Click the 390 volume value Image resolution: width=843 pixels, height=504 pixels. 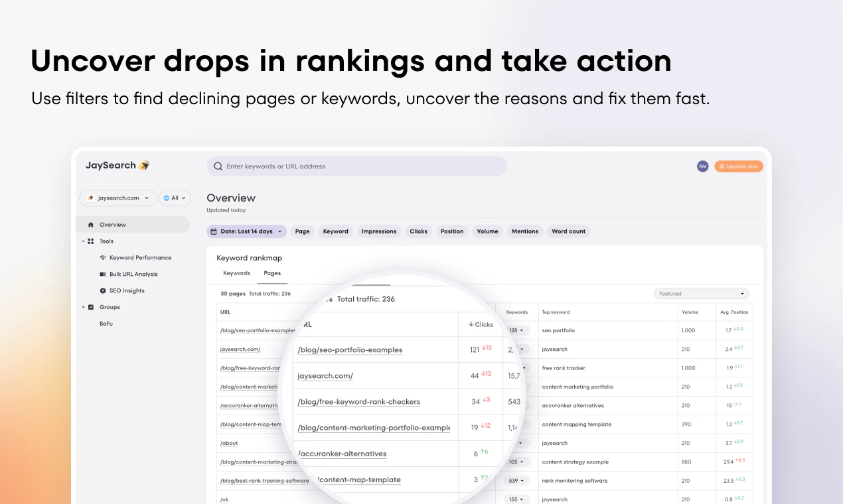coord(686,424)
